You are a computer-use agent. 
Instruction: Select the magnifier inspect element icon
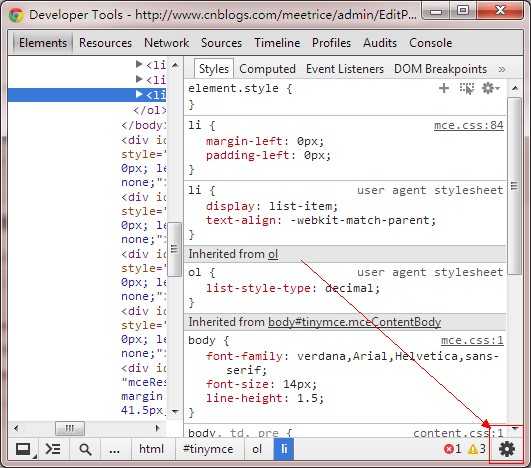tap(85, 449)
